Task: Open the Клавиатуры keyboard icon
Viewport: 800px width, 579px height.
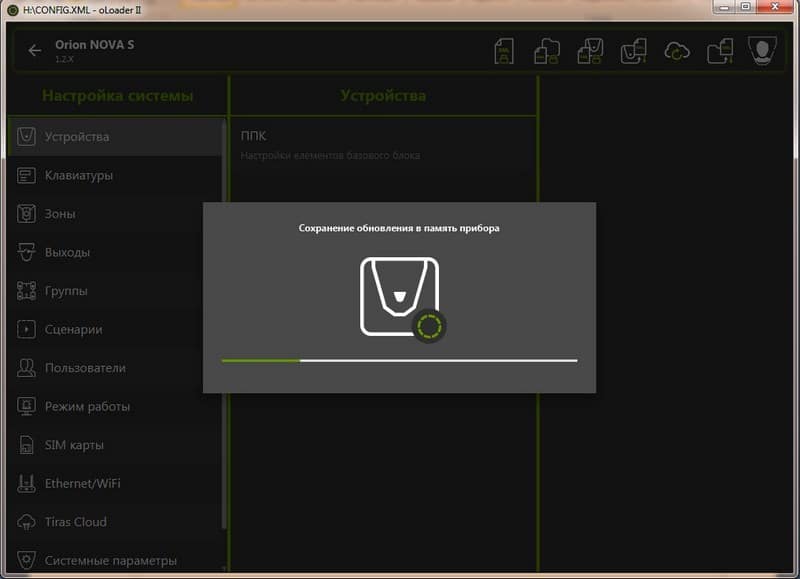Action: (x=26, y=175)
